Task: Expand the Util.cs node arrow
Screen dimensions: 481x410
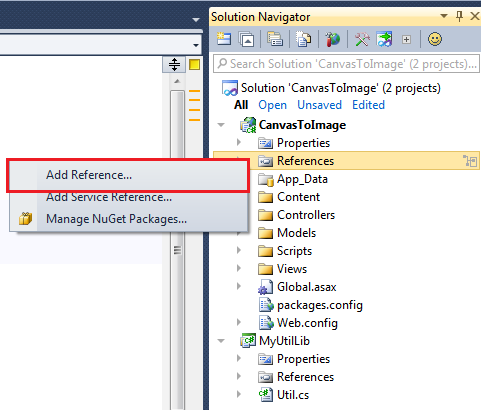Action: pos(239,394)
